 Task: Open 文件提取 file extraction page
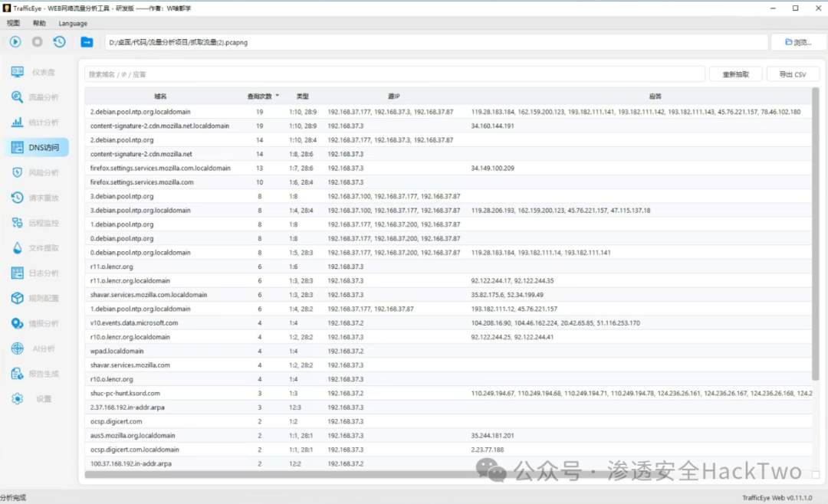pos(37,248)
